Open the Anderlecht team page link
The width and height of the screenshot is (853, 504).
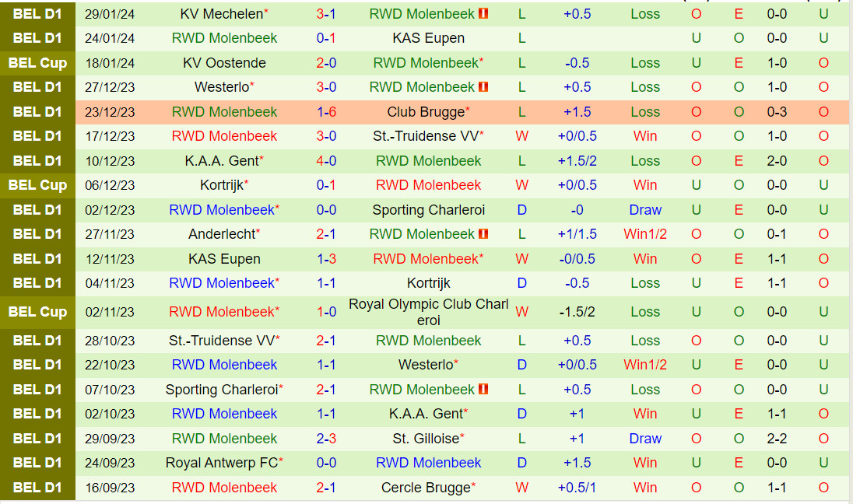click(221, 234)
